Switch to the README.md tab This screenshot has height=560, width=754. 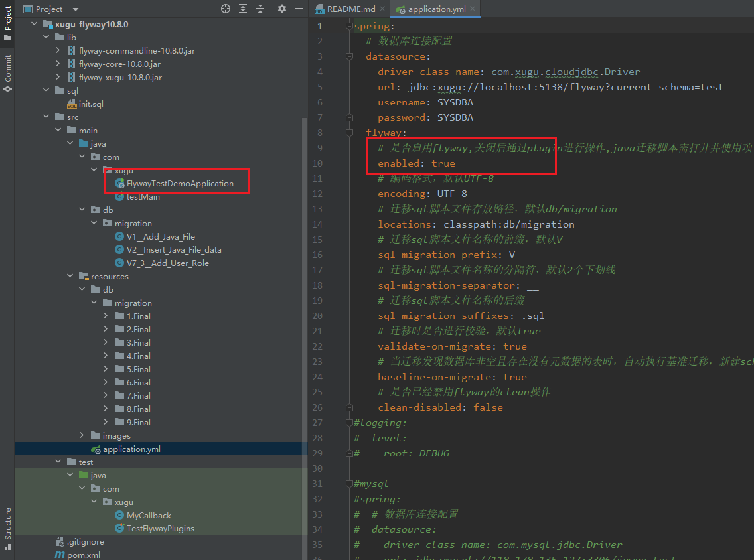pos(350,9)
